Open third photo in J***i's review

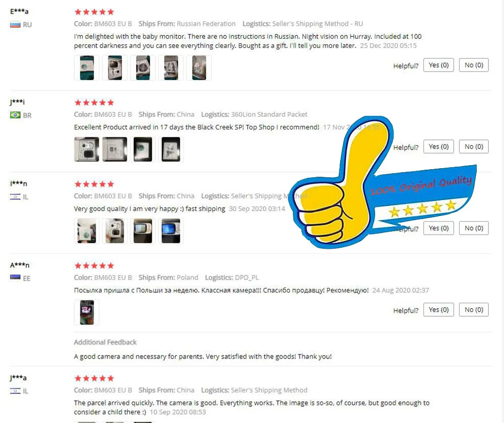point(143,150)
